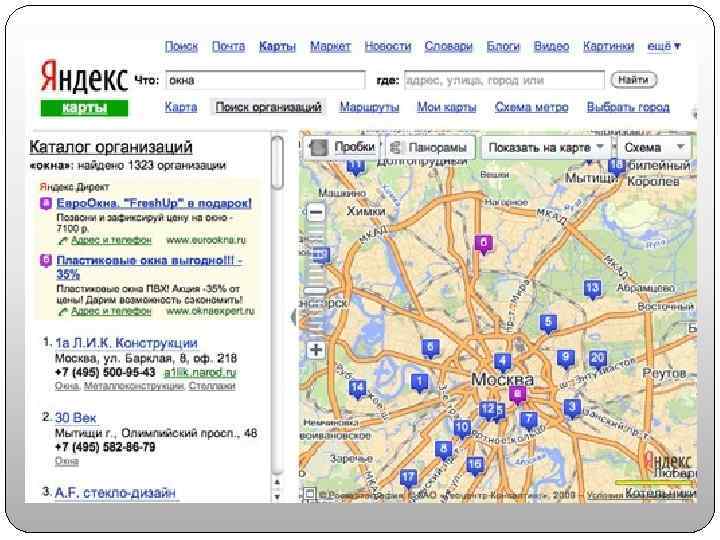Open the Блоги service link
This screenshot has width=720, height=540.
pyautogui.click(x=503, y=46)
